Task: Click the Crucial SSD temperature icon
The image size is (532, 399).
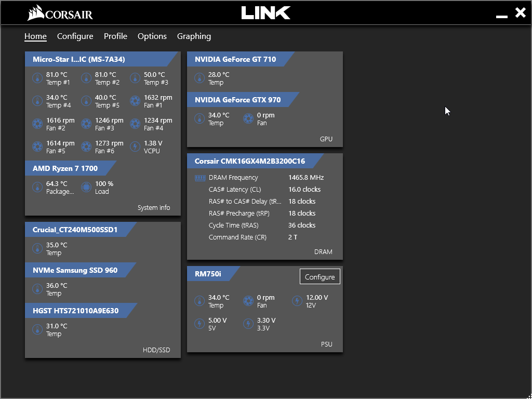Action: (x=37, y=249)
